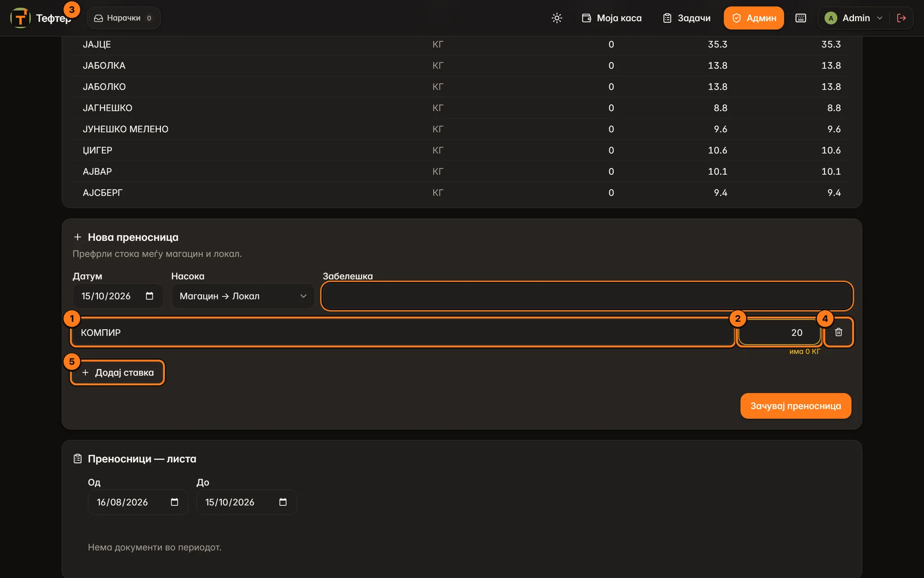
Task: Select the ЈАБОЛКА row name
Action: [x=104, y=66]
